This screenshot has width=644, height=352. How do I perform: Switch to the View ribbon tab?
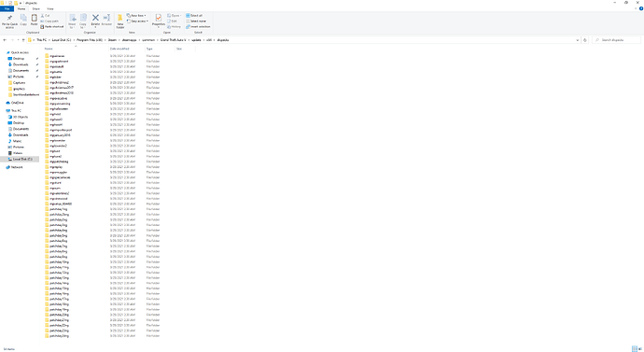[50, 8]
